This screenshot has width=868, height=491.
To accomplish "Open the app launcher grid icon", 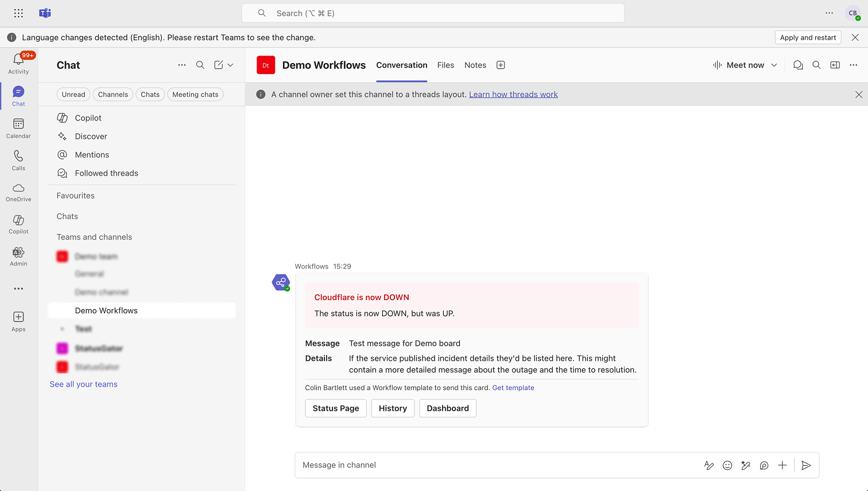I will click(18, 13).
